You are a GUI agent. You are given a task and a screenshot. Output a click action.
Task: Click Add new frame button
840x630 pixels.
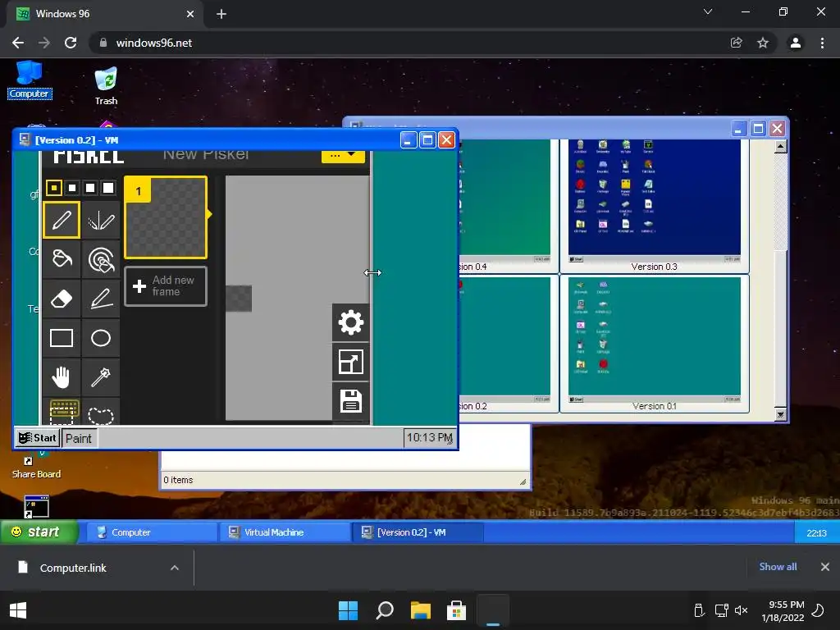(x=166, y=286)
